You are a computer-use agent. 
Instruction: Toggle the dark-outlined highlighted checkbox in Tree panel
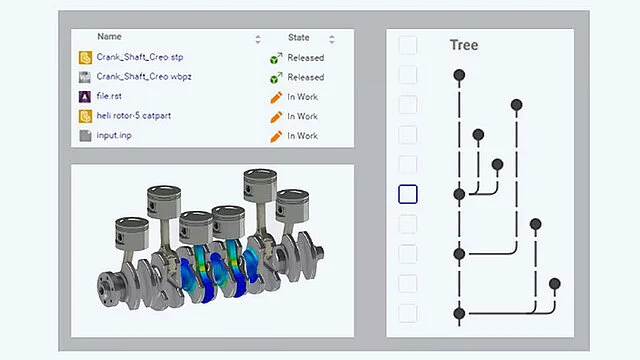pyautogui.click(x=408, y=194)
